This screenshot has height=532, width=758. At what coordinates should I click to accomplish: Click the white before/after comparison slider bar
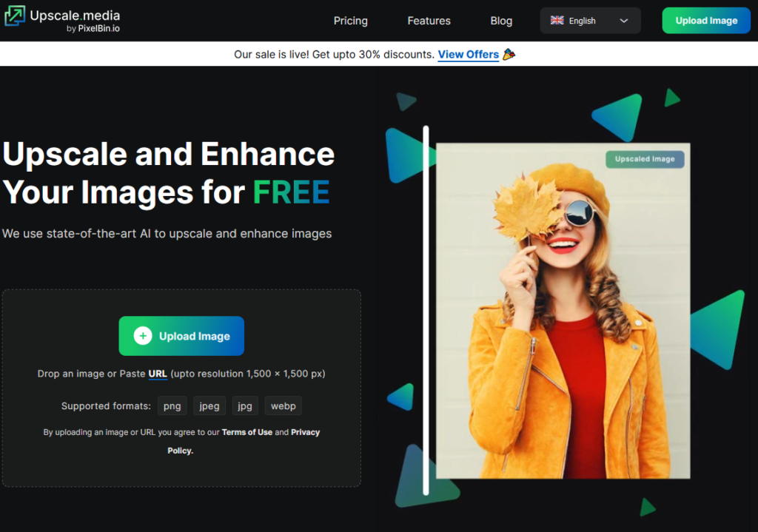(426, 311)
